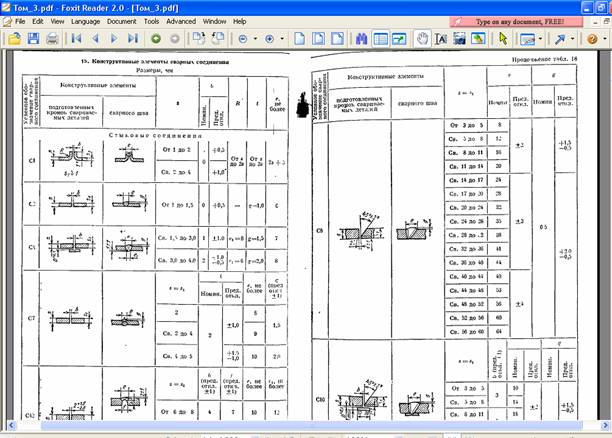The width and height of the screenshot is (612, 438).
Task: Click the 'Type on any document, FREE!' banner
Action: tap(520, 20)
